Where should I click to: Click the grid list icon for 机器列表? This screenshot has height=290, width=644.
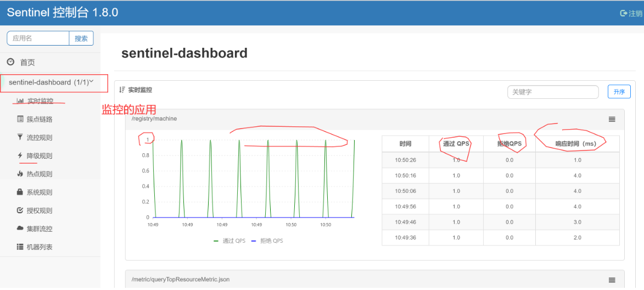[x=20, y=247]
